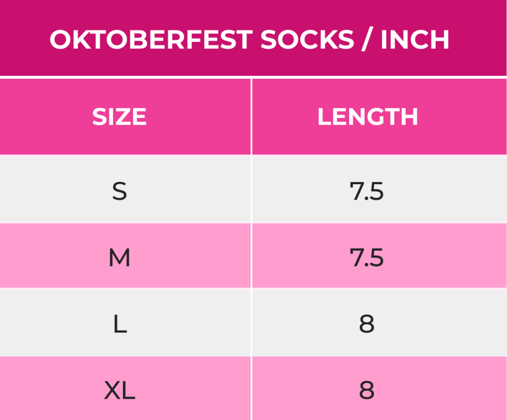Click the letter X in XL
Screen dimensions: 507x420
(x=112, y=391)
